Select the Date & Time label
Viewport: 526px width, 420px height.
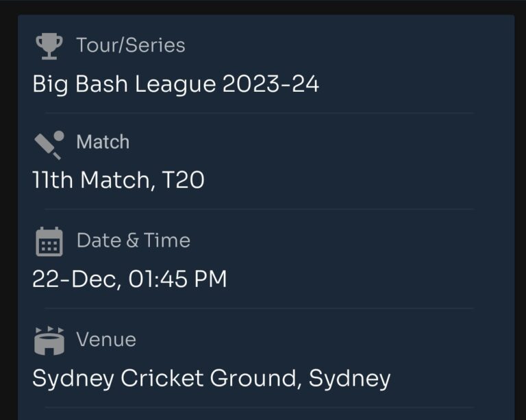click(x=133, y=240)
